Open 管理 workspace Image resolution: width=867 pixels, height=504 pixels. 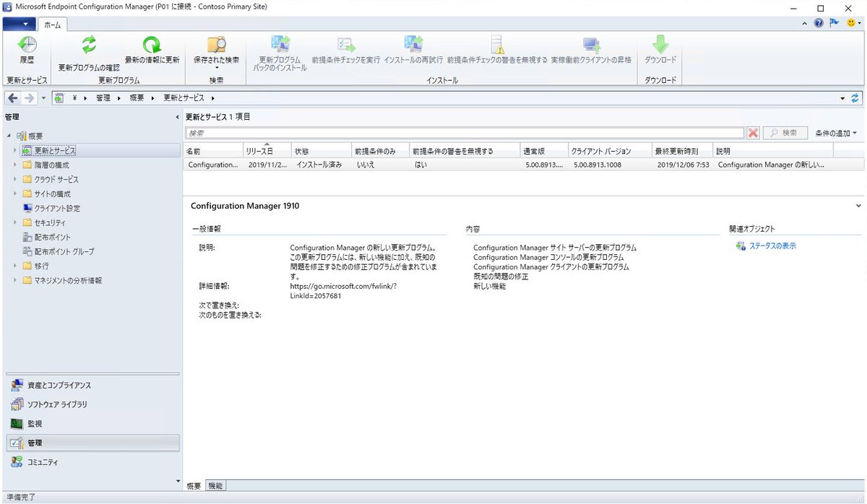(x=92, y=443)
